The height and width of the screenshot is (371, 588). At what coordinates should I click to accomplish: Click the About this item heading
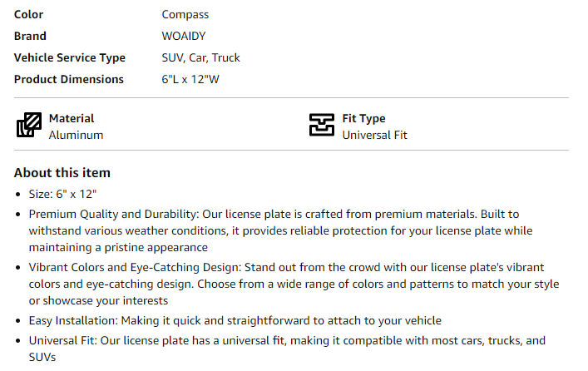coord(62,173)
